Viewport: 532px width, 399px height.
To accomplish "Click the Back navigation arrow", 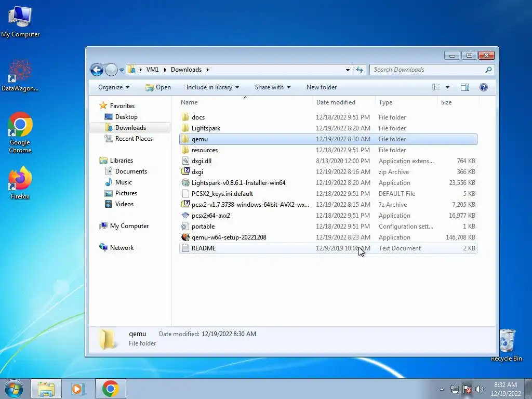I will tap(97, 70).
